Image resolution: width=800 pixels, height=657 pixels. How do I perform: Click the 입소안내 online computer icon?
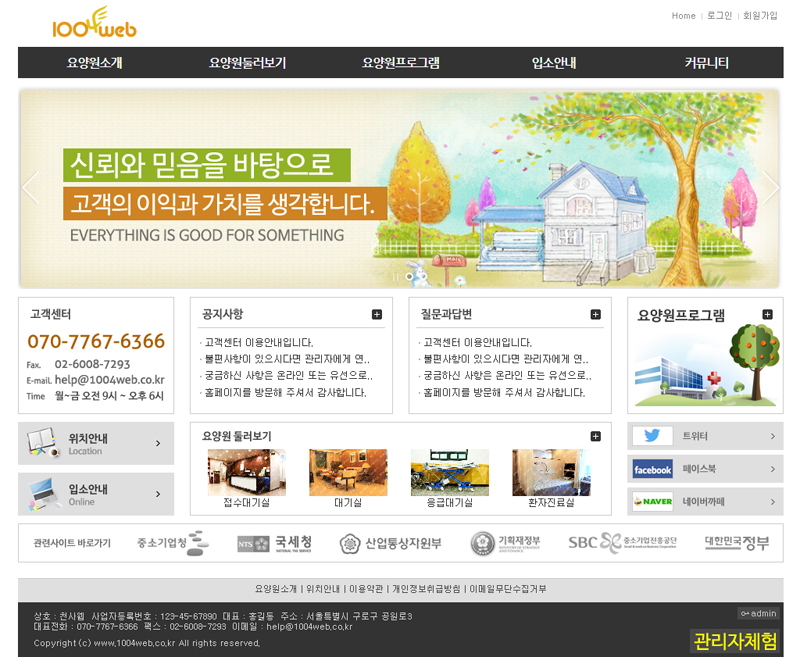point(42,494)
